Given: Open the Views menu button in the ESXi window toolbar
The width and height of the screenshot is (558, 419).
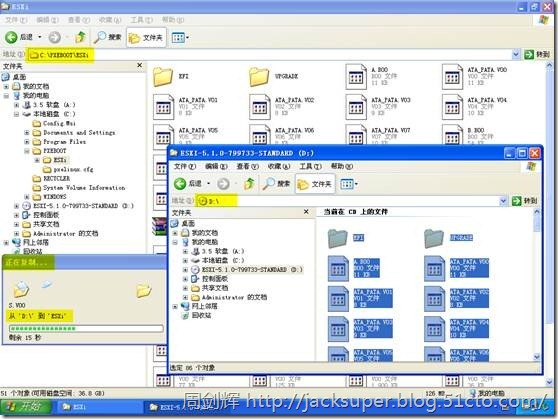Looking at the screenshot, I should tap(179, 37).
